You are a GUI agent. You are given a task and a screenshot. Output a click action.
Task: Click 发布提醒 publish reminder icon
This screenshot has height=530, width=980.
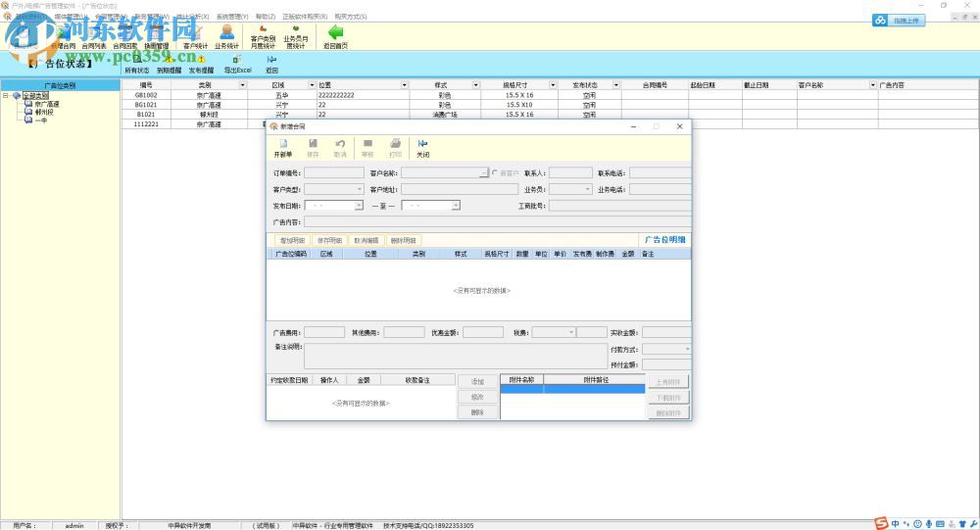[201, 60]
